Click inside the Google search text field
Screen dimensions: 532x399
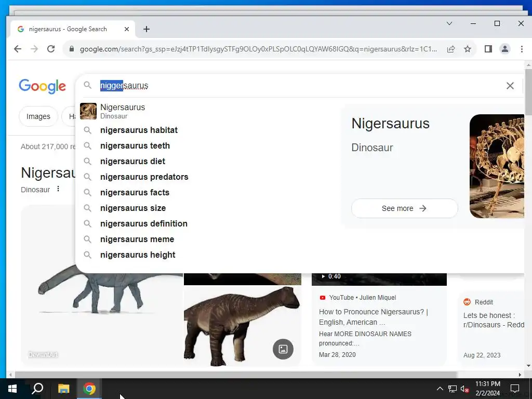[299, 86]
